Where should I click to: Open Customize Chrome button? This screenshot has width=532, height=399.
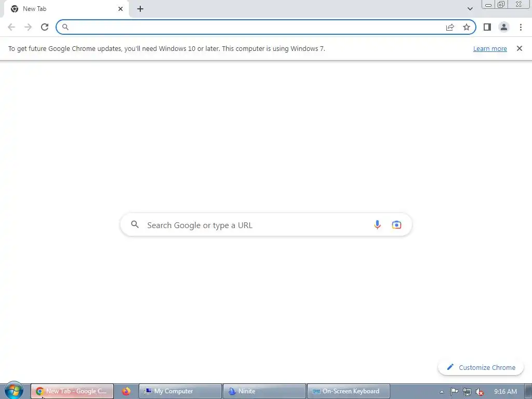(481, 367)
